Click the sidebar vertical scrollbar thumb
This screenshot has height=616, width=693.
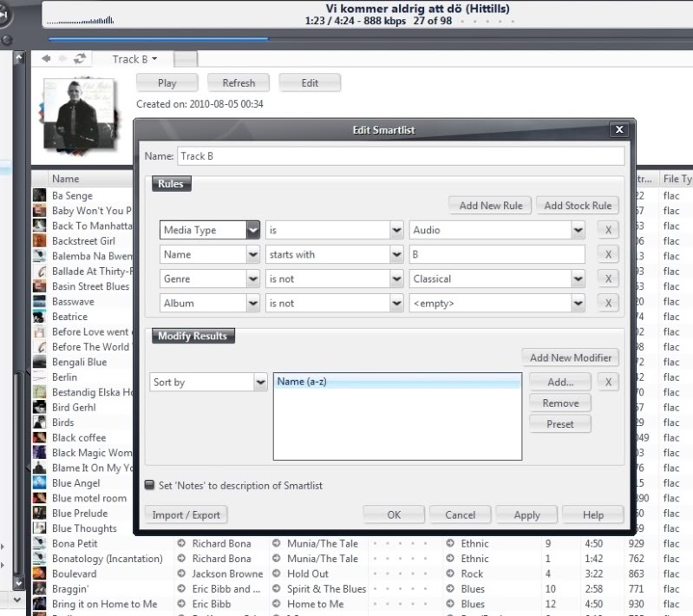tap(16, 473)
